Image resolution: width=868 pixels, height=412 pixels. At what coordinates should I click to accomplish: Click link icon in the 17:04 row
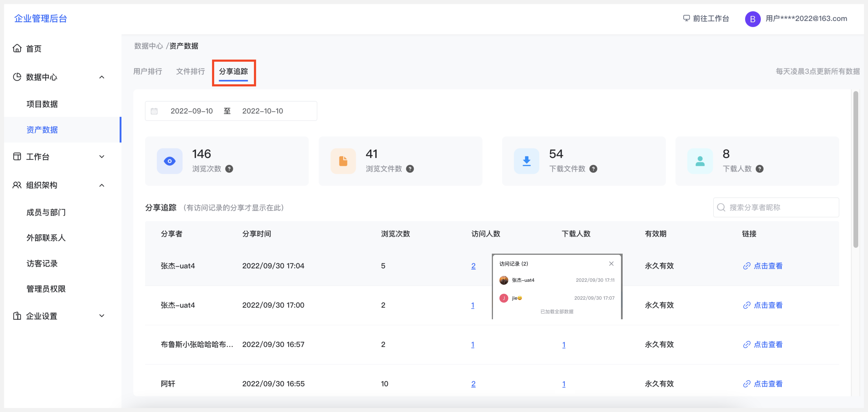tap(747, 266)
